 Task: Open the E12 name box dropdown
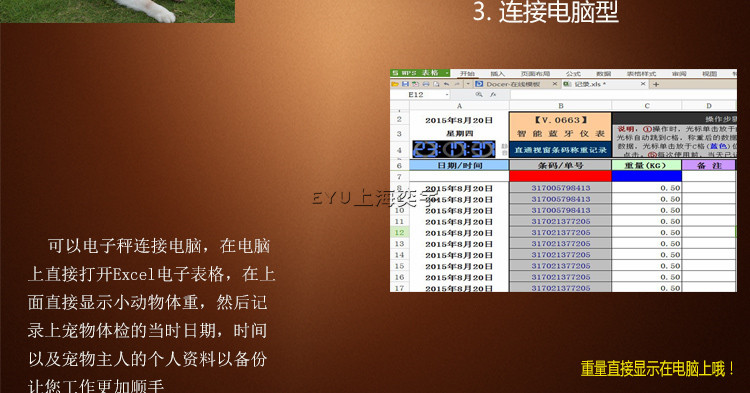pos(447,95)
